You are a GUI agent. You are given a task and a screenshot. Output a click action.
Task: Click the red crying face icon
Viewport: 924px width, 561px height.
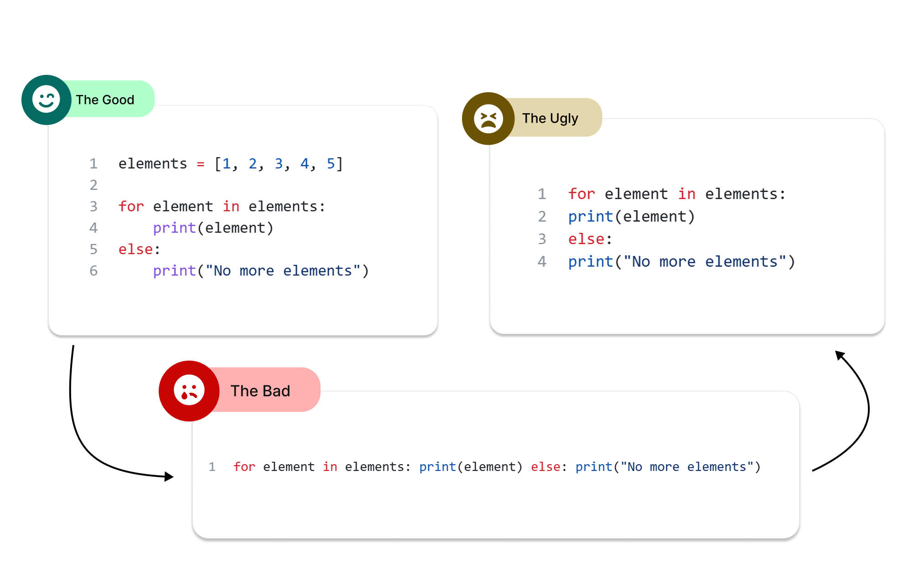pos(189,391)
